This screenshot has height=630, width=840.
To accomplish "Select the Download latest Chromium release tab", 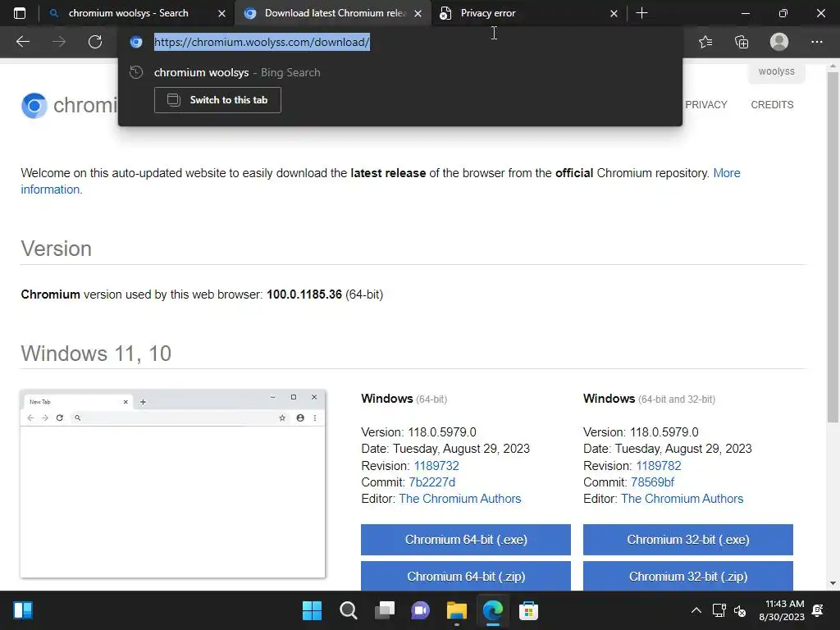I will pyautogui.click(x=332, y=13).
